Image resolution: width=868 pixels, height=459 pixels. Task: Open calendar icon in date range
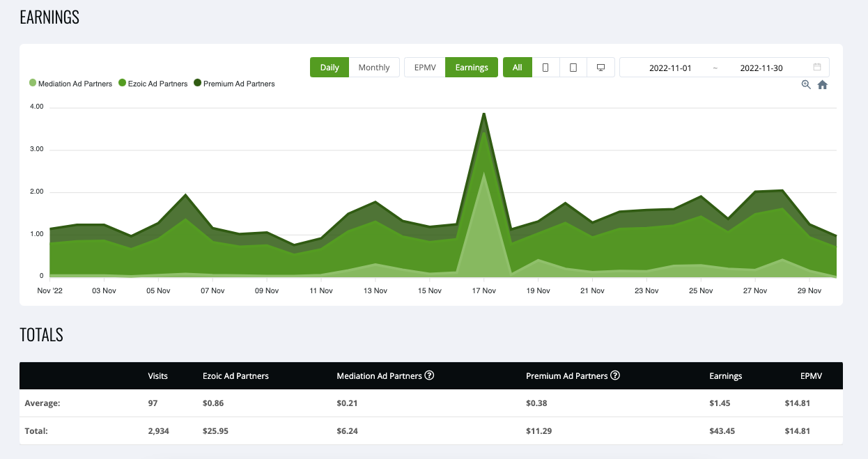[817, 68]
